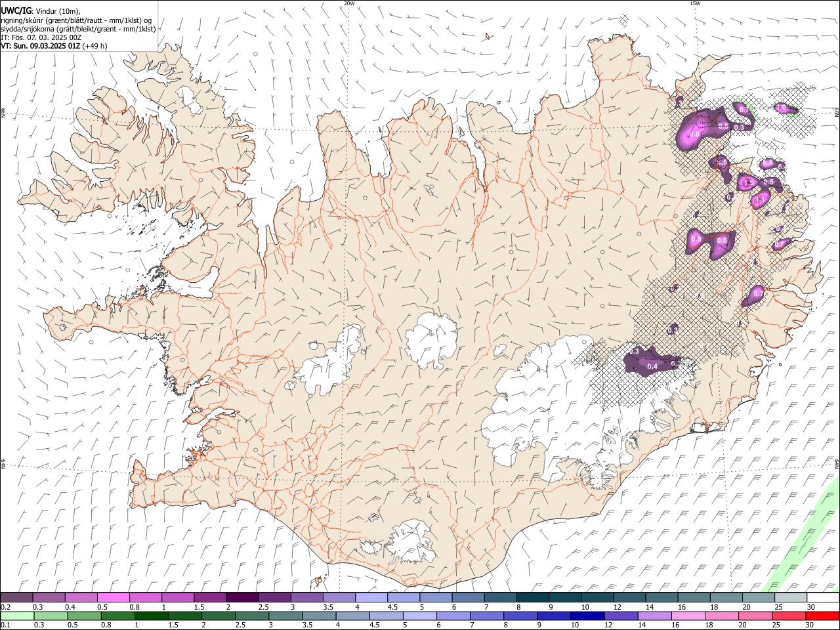840x630 pixels.
Task: Click the dark blue 10 mm rain legend swatch
Action: 587,616
